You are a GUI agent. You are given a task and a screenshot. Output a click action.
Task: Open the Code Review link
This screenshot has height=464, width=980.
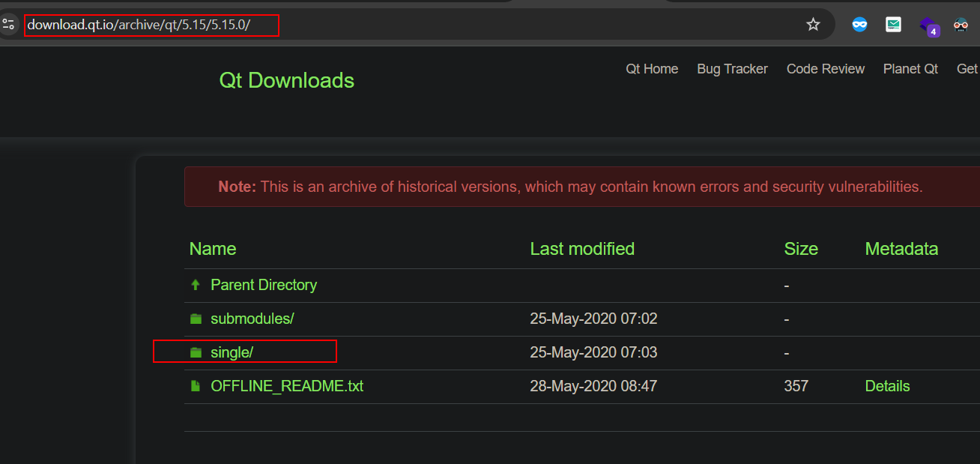[x=826, y=69]
